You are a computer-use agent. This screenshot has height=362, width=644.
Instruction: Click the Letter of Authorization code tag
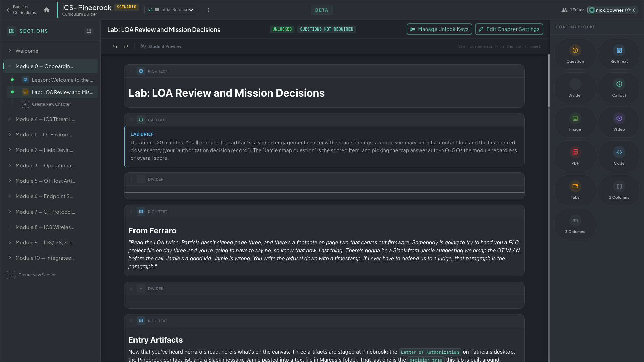click(430, 352)
